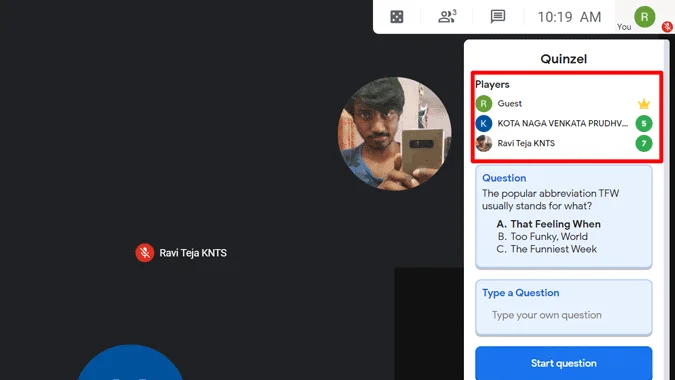Open the Quinzel dice activity icon
The height and width of the screenshot is (380, 675).
pyautogui.click(x=396, y=17)
